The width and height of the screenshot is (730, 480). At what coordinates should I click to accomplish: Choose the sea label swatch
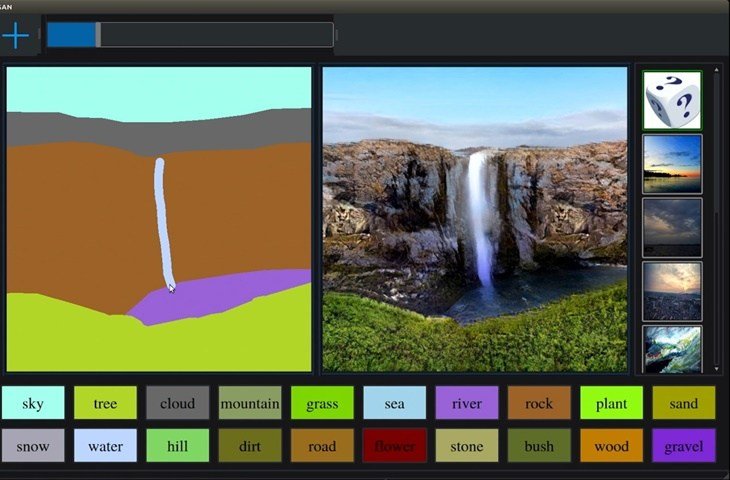[x=394, y=403]
